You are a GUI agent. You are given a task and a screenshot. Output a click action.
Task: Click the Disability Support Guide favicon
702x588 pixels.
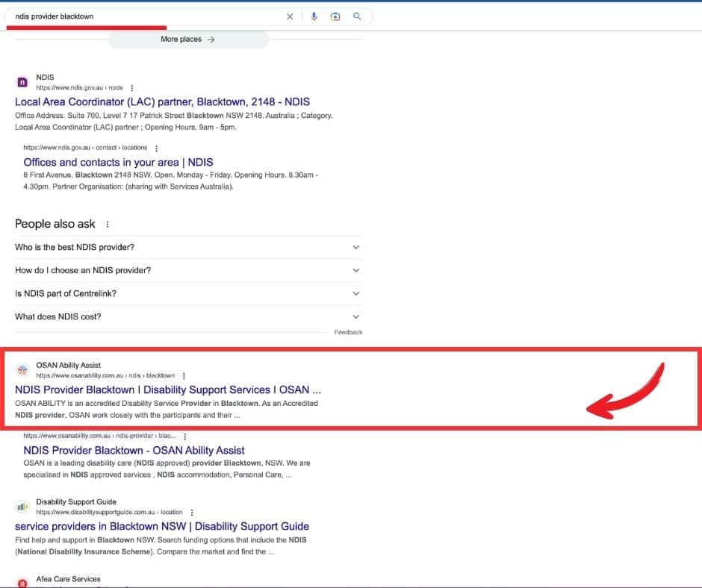(x=22, y=507)
